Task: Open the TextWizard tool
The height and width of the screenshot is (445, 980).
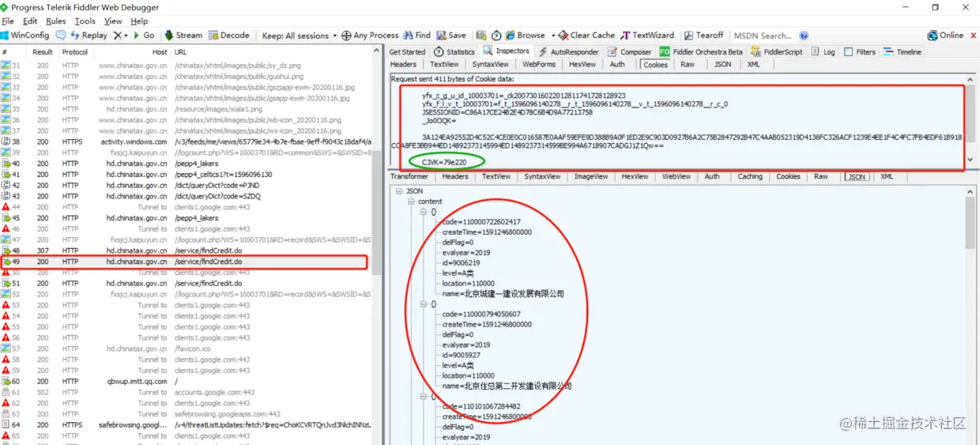Action: [647, 36]
